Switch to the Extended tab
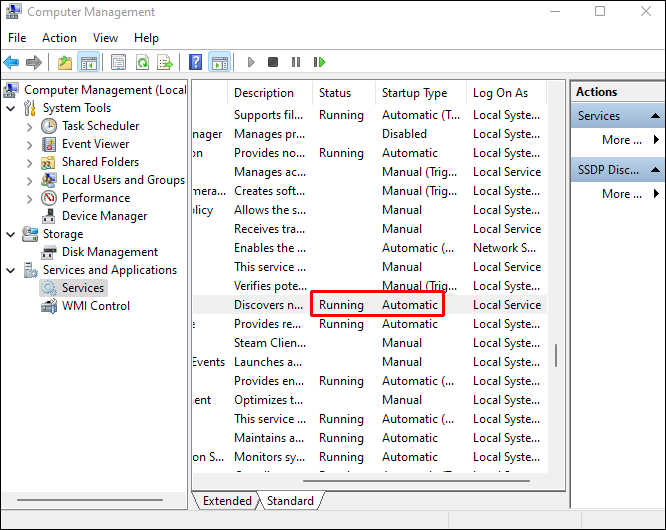The height and width of the screenshot is (530, 666). point(227,501)
